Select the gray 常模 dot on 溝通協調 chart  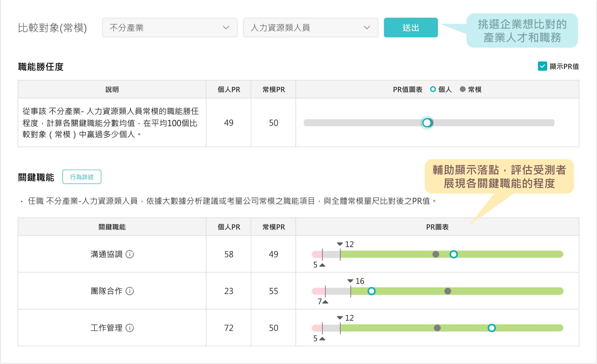pos(435,254)
